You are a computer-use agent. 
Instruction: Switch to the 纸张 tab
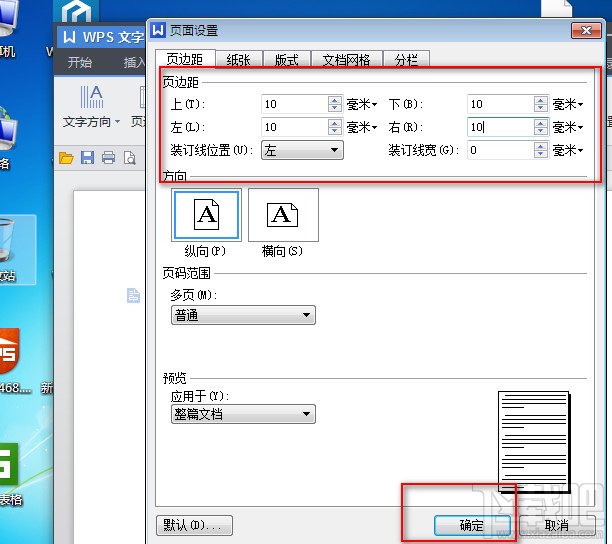pyautogui.click(x=238, y=60)
